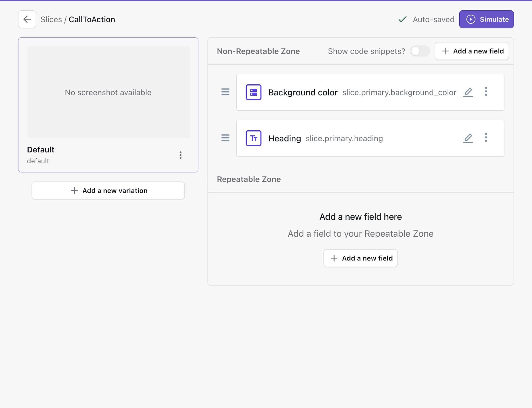
Task: Click Add a new variation
Action: click(108, 190)
